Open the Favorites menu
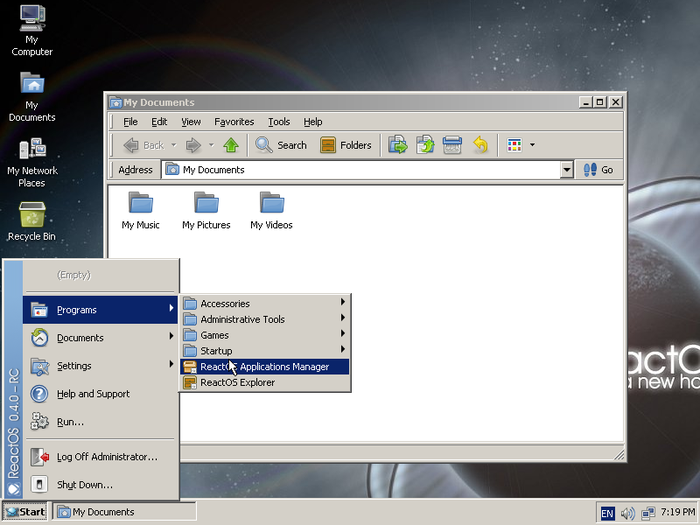 [x=234, y=122]
